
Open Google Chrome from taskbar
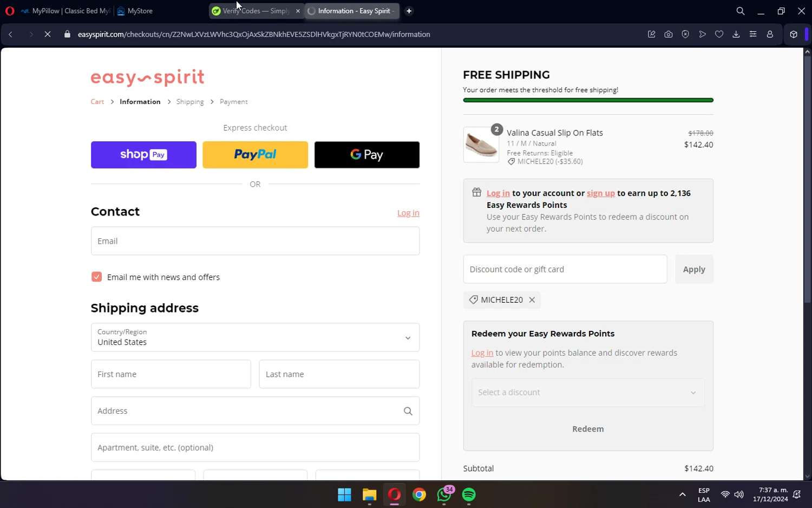click(420, 495)
